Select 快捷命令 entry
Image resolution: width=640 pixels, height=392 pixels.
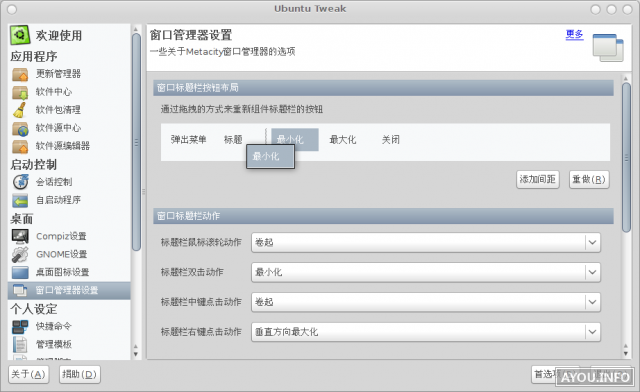click(54, 326)
